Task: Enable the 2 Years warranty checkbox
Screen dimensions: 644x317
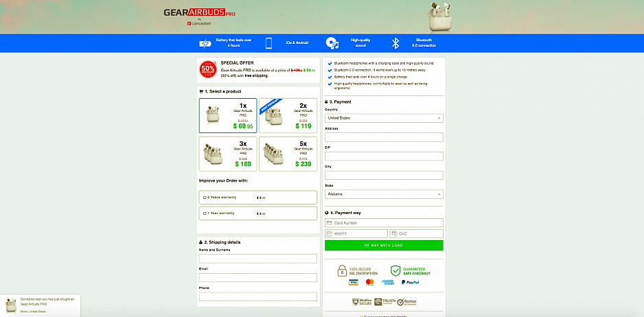Action: (205, 197)
